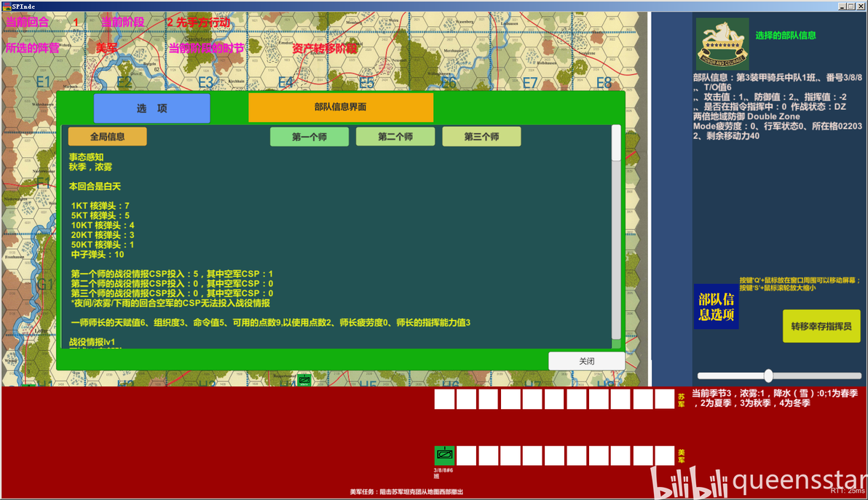Viewport: 868px width, 500px height.
Task: Click the 美军 faction label
Action: (x=107, y=48)
